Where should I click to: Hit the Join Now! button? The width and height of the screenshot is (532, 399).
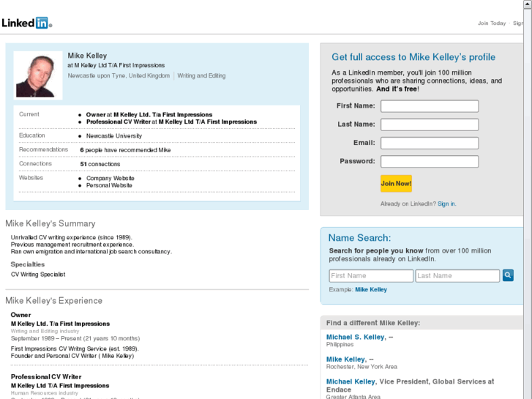click(x=396, y=183)
